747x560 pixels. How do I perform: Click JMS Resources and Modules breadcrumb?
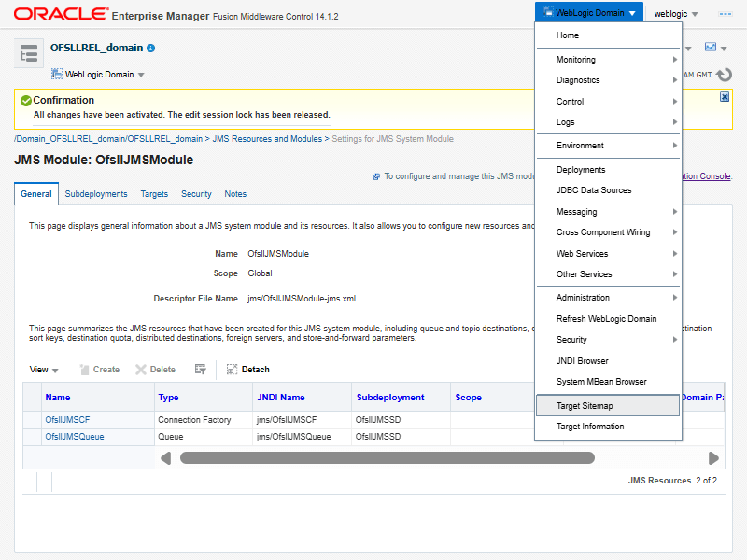click(266, 139)
